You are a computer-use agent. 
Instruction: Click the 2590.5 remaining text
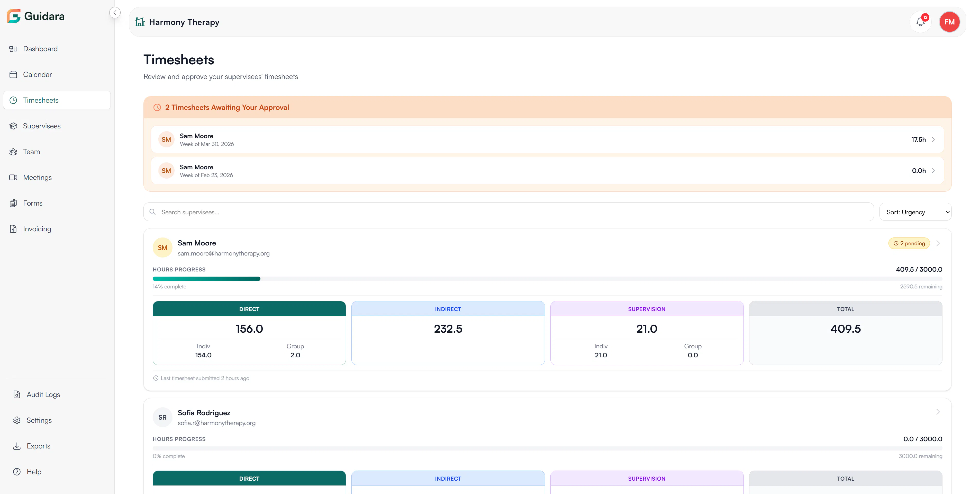point(921,286)
